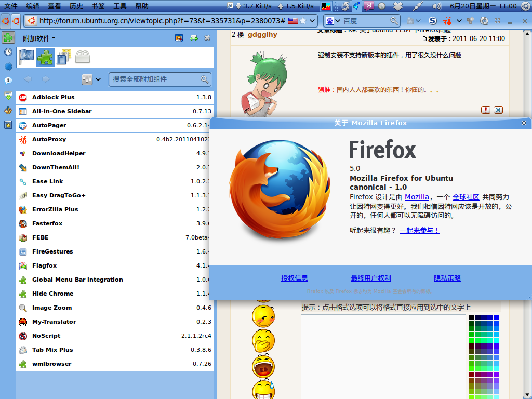Close the add-ons sidebar with X icon
This screenshot has height=399, width=532.
pos(207,38)
